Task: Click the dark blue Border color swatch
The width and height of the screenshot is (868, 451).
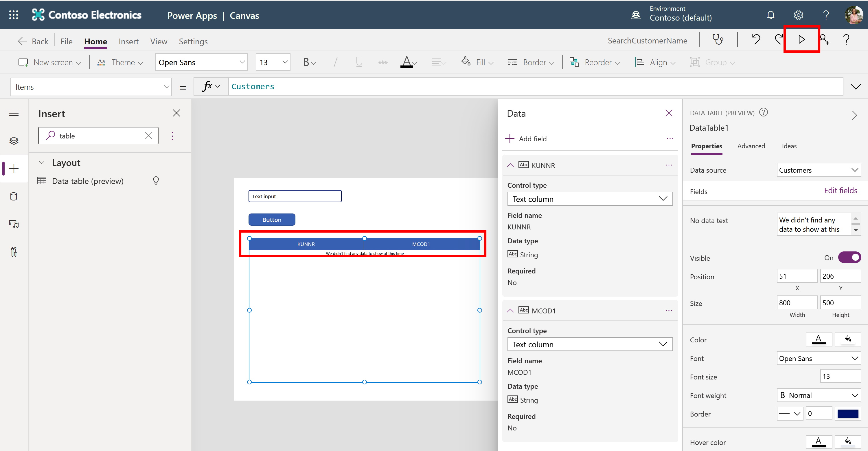Action: pos(847,414)
